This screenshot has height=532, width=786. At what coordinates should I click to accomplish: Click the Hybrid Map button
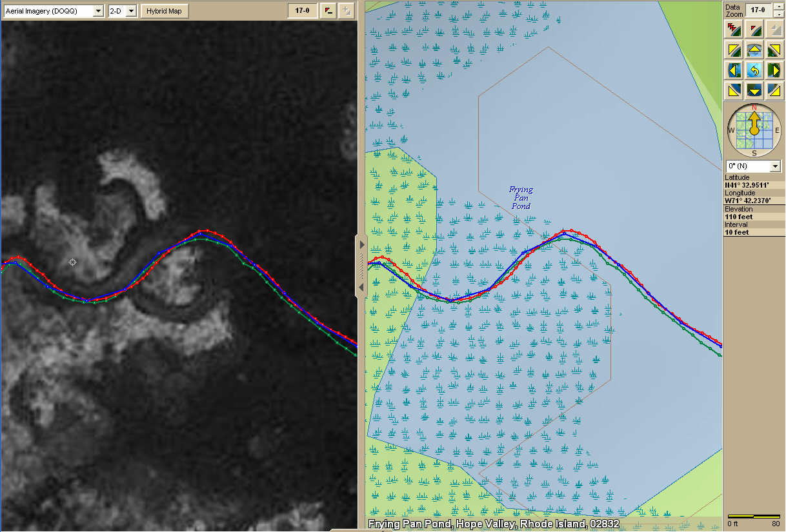165,11
